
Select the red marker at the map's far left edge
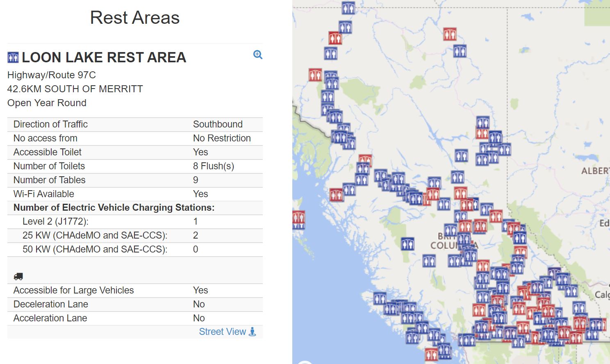[298, 217]
